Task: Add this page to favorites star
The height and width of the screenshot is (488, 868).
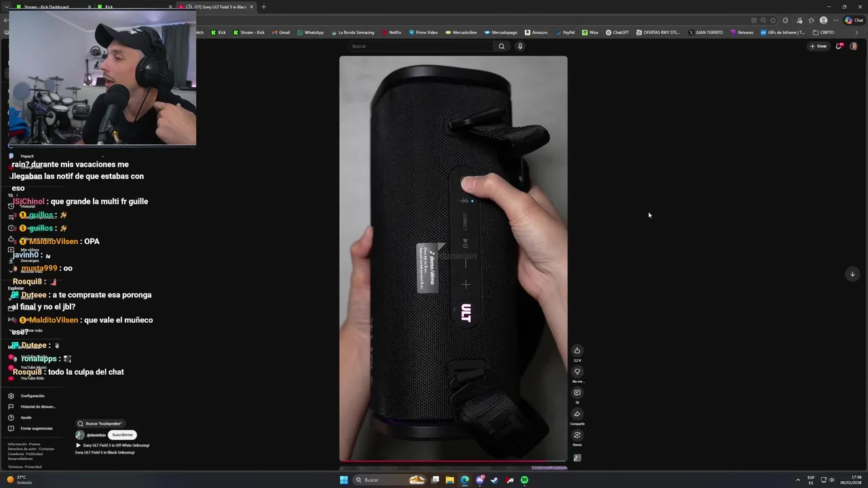Action: click(x=773, y=20)
